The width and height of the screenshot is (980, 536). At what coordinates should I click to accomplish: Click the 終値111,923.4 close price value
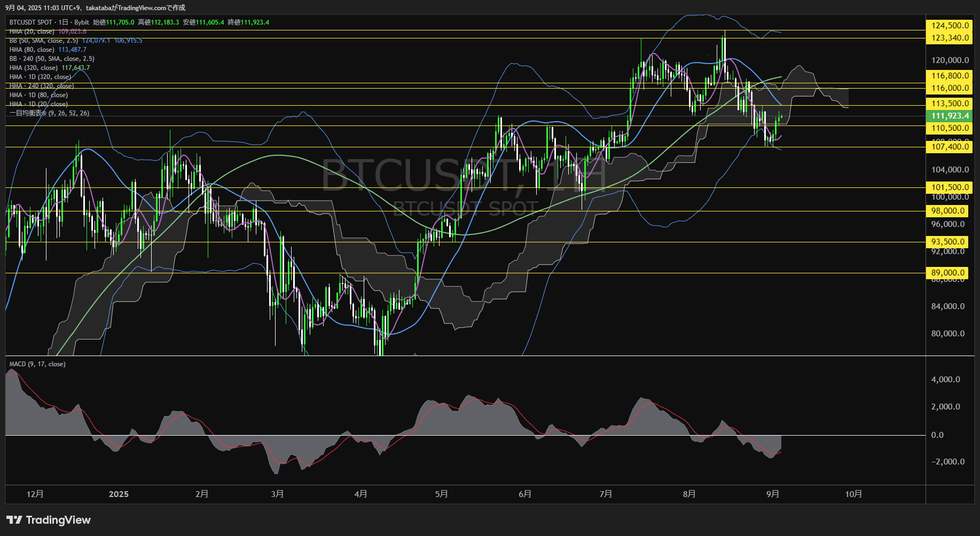click(x=248, y=22)
